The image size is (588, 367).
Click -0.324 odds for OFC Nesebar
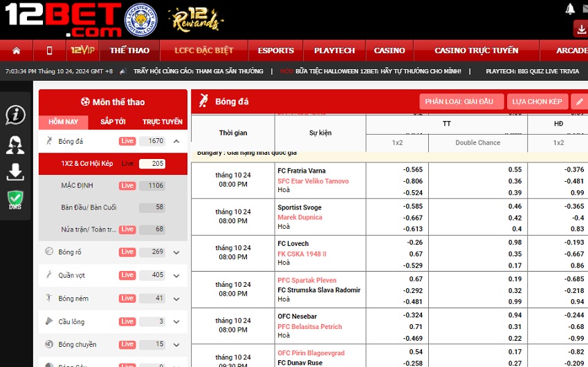click(412, 315)
